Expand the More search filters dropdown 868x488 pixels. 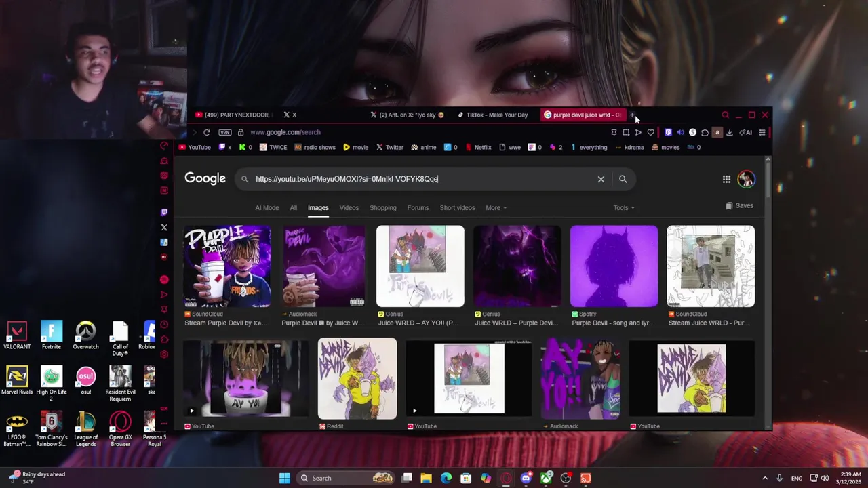coord(496,208)
